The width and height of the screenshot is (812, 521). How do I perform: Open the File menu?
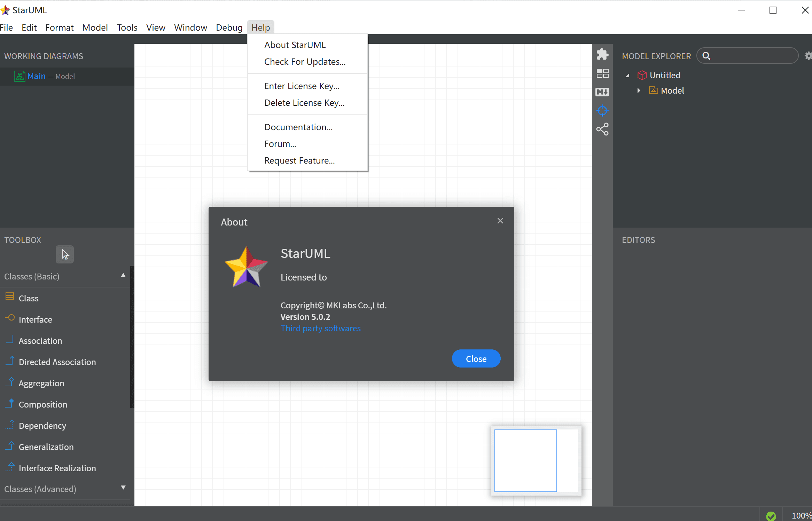(x=6, y=27)
